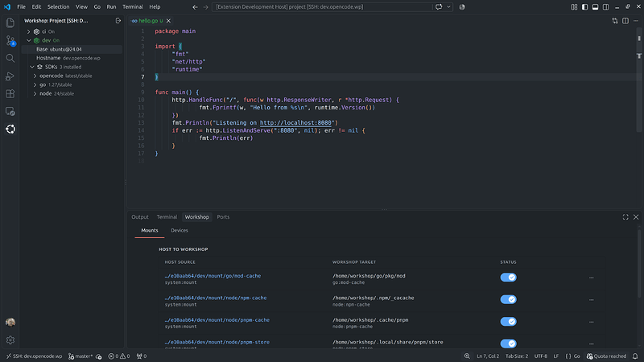The height and width of the screenshot is (362, 644).
Task: Go back with the navigation arrow
Action: [195, 7]
